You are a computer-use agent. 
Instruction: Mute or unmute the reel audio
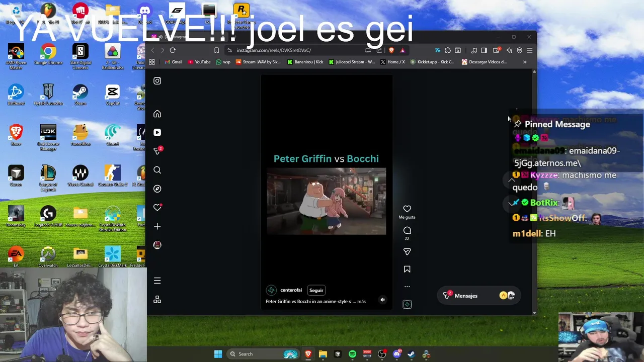[x=382, y=300]
